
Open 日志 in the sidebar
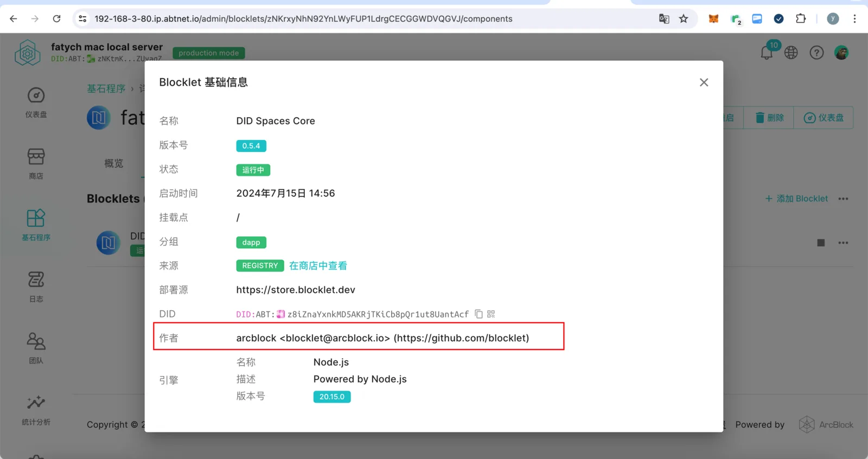(36, 286)
